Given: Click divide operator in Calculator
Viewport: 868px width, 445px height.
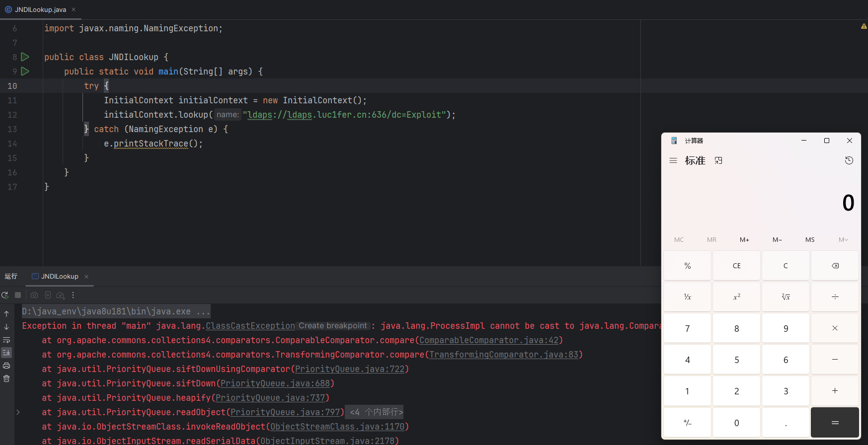Looking at the screenshot, I should 835,297.
